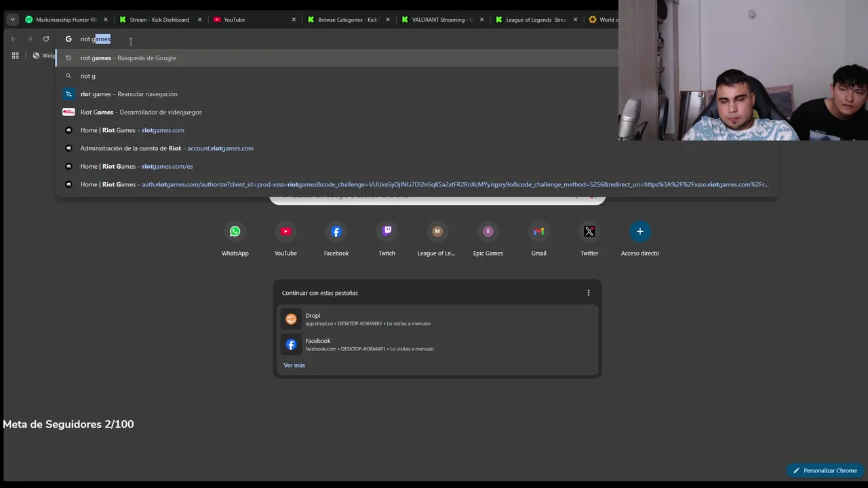Screen dimensions: 868x488
Task: Click the Riot Games logo suggestion icon
Action: (68, 112)
